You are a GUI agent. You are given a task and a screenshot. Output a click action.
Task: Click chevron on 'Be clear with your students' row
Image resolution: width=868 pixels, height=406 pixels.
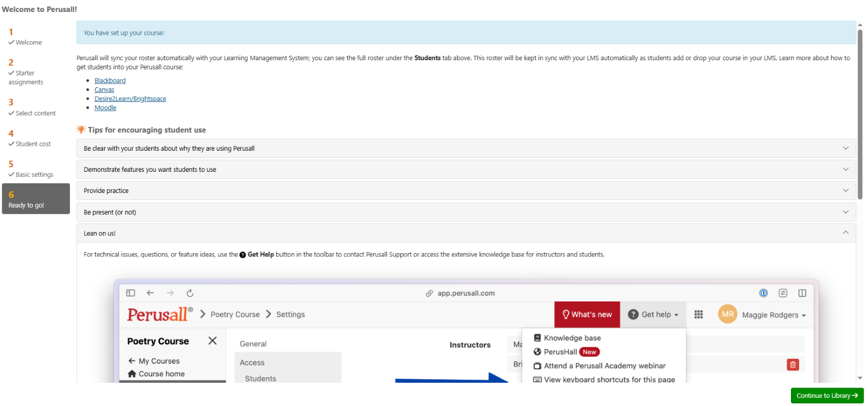(845, 148)
